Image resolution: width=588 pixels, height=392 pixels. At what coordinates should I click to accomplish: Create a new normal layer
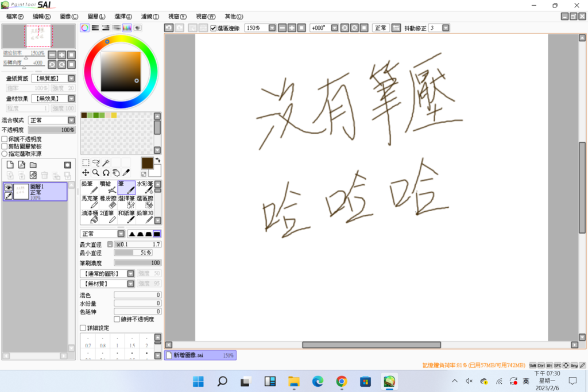10,165
